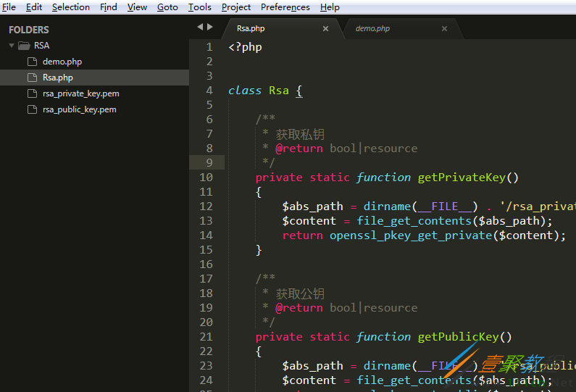Close the Rsa.php tab
Image resolution: width=576 pixels, height=392 pixels.
point(325,28)
